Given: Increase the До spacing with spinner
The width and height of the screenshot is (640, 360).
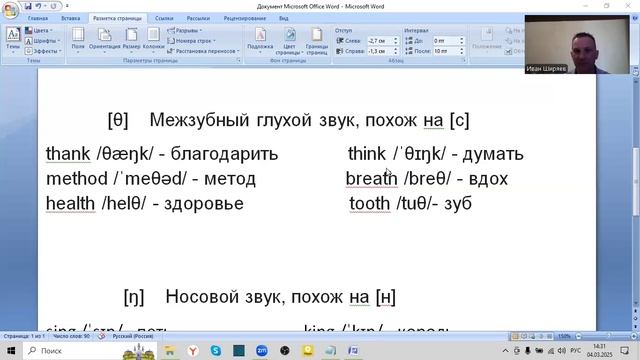Looking at the screenshot, I should tap(462, 39).
